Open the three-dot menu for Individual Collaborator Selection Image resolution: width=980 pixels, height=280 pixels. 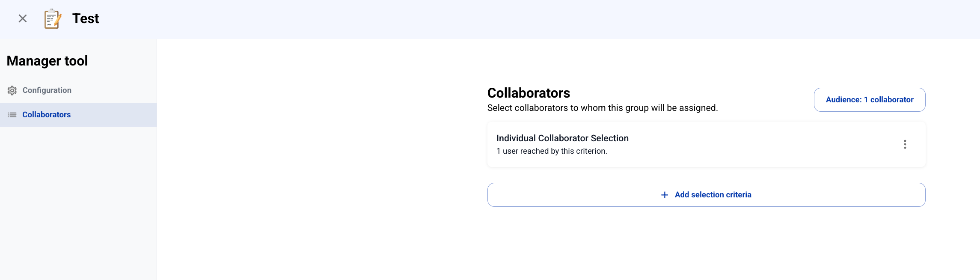(905, 144)
